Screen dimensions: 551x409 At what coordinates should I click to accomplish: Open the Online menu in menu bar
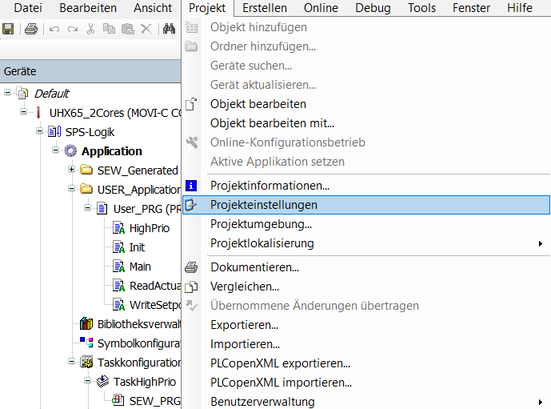pos(321,8)
